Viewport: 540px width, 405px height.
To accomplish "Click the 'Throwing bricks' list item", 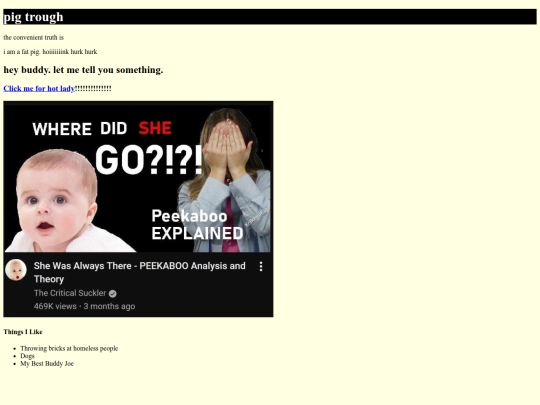I will pos(69,348).
